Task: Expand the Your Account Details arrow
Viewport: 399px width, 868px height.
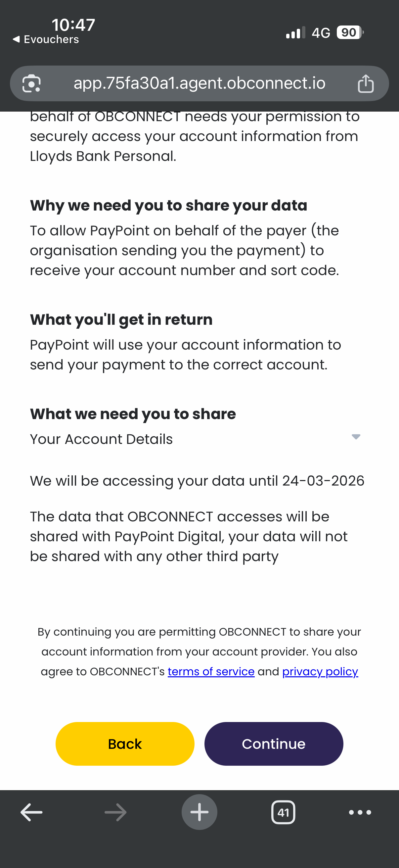Action: (356, 437)
